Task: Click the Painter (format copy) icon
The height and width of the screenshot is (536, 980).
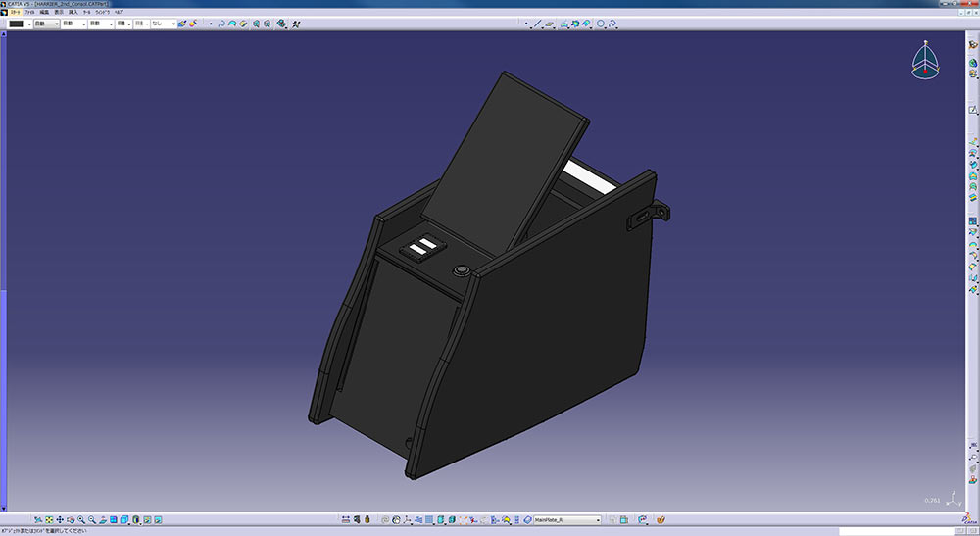Action: [x=182, y=24]
